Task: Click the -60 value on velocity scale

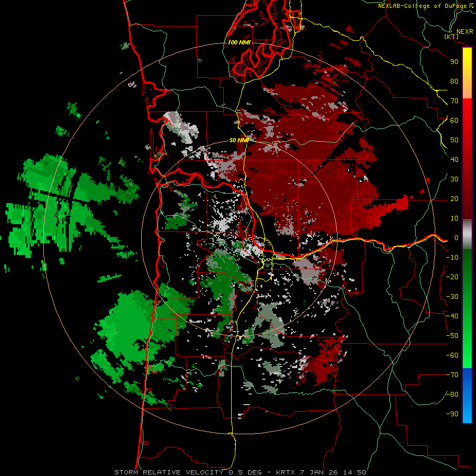Action: [x=452, y=355]
